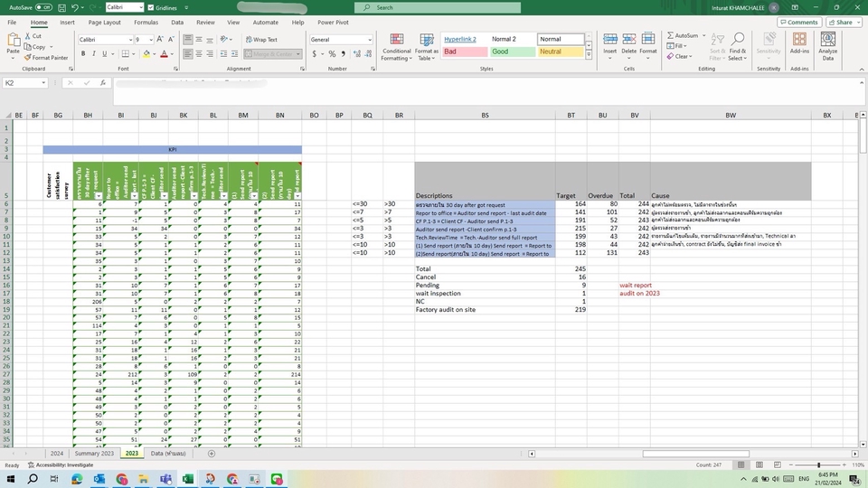
Task: Open the Font size dropdown
Action: [151, 40]
